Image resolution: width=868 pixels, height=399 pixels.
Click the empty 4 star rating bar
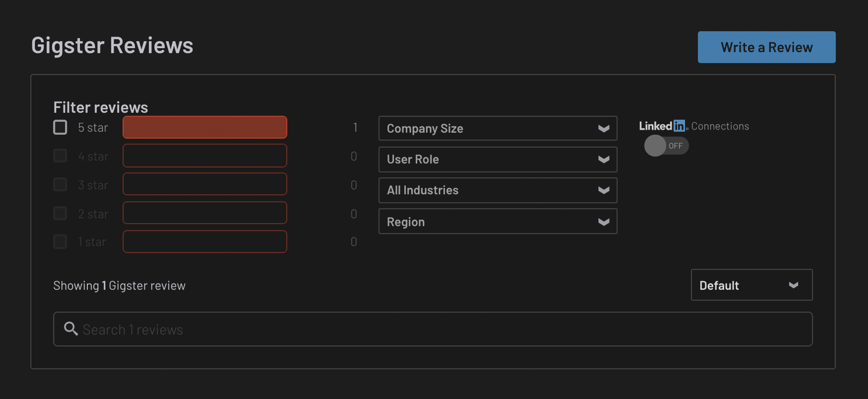click(x=204, y=156)
